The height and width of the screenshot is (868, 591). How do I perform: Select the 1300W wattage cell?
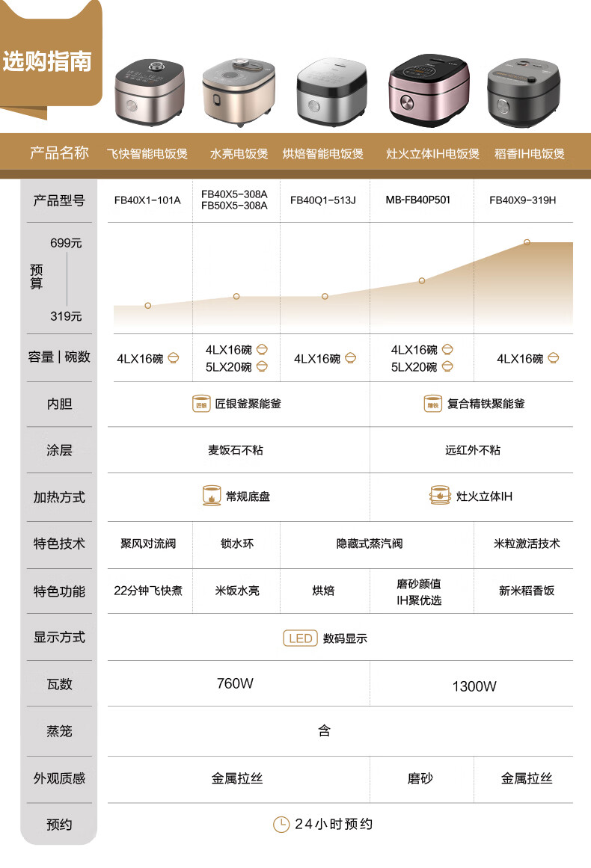pos(474,686)
